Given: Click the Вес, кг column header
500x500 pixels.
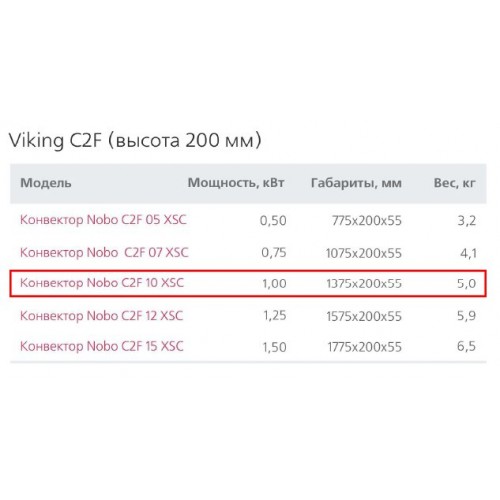Looking at the screenshot, I should [454, 183].
